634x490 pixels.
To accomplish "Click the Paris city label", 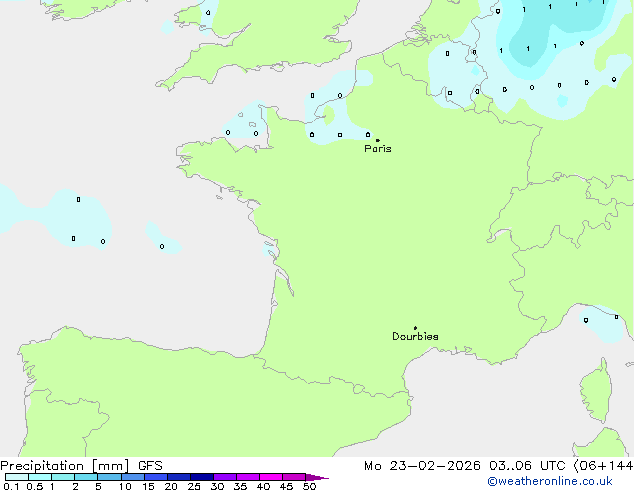I will (x=378, y=149).
